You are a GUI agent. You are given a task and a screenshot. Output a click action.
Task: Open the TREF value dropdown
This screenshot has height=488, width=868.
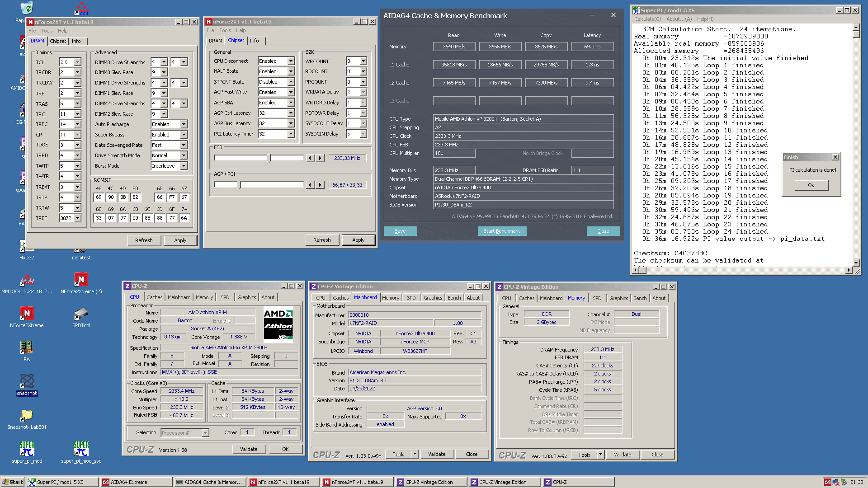[77, 218]
